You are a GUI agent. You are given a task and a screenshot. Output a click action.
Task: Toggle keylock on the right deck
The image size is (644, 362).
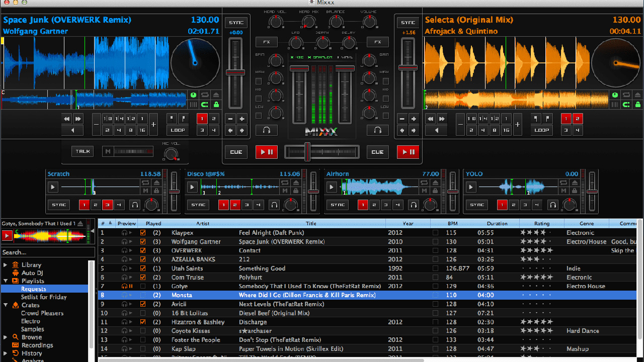638,105
